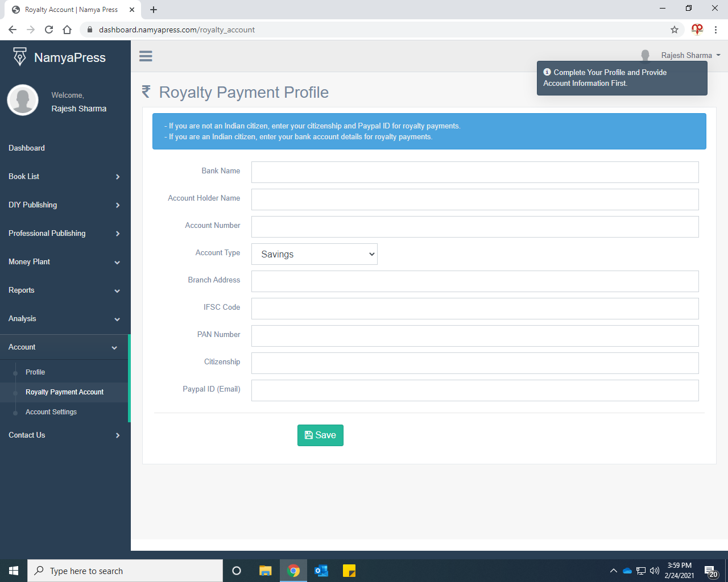Open notification center icon

(x=711, y=571)
